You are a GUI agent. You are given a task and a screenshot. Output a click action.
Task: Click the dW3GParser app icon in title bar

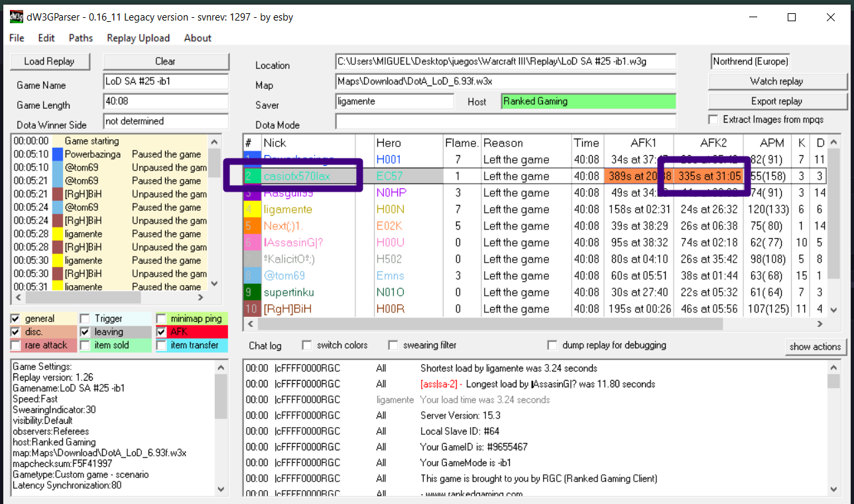16,17
